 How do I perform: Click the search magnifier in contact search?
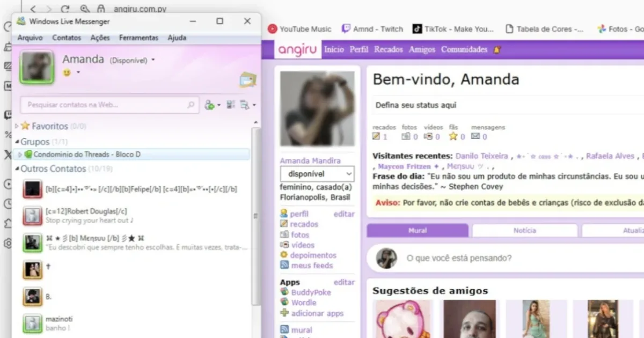(191, 105)
